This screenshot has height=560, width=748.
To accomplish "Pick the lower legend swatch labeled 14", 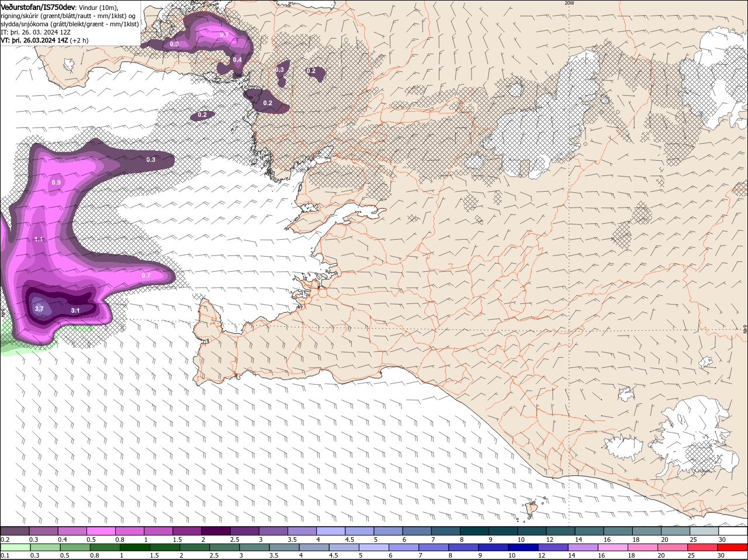I will [x=584, y=548].
